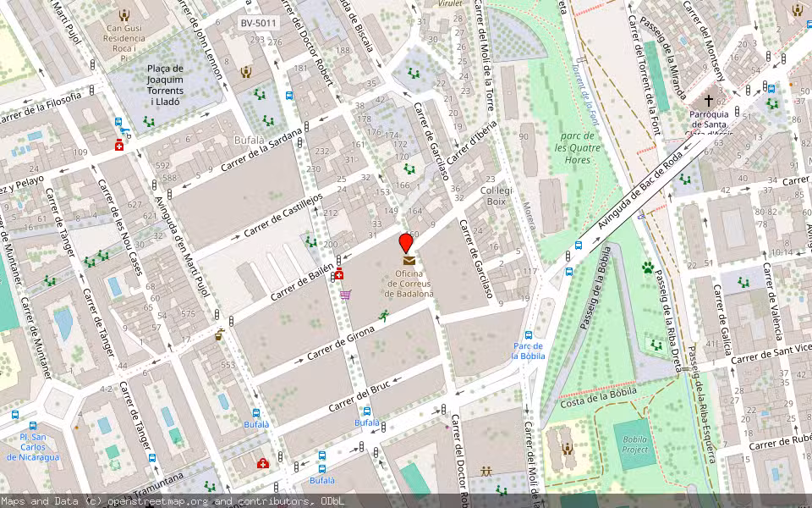Select the pink supermarket cart icon

click(345, 295)
